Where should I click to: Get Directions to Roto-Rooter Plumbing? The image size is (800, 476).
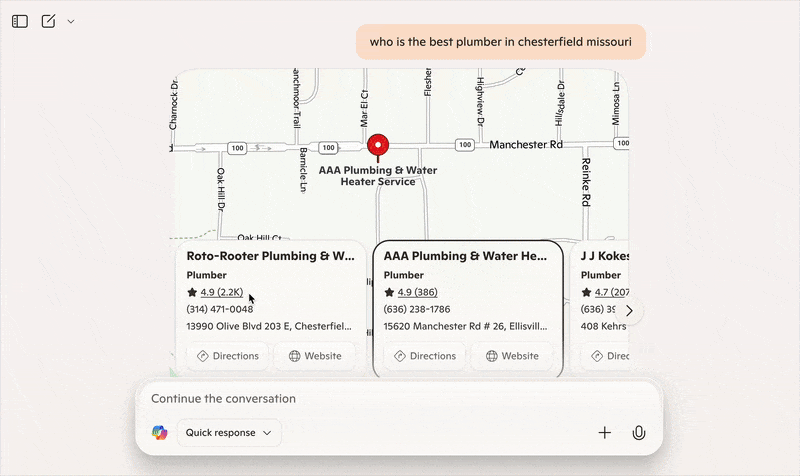[x=228, y=356]
